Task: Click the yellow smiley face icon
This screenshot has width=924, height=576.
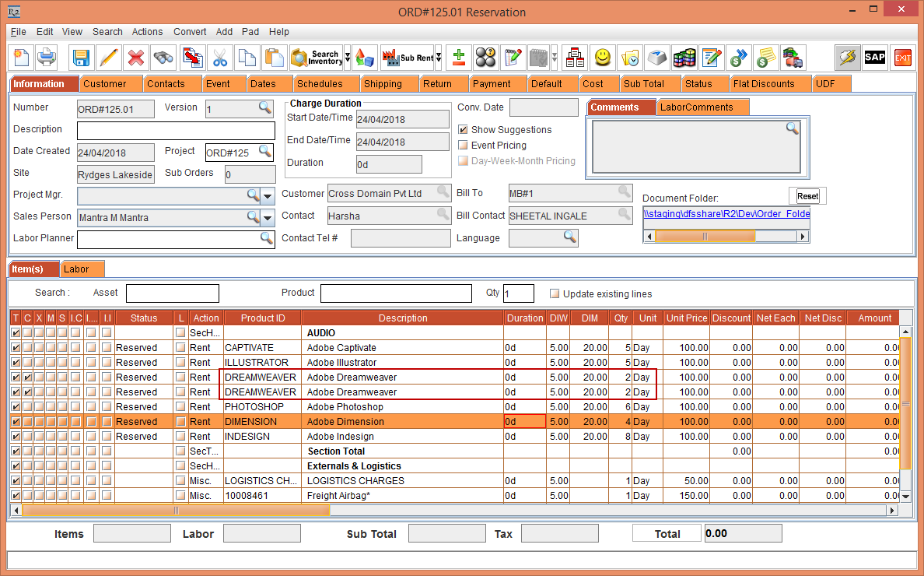Action: (x=603, y=58)
